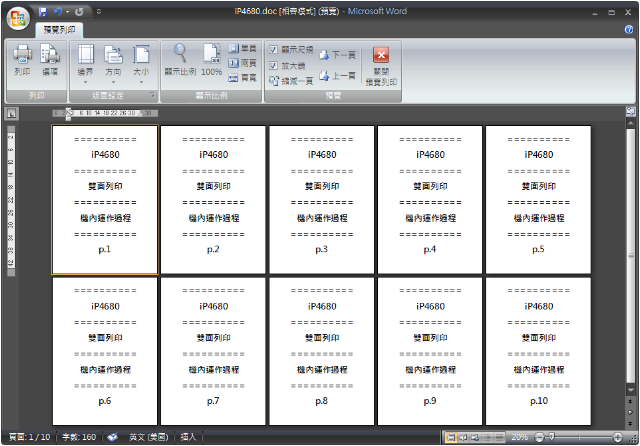Redo action in Quick Access toolbar
Image resolution: width=640 pixels, height=446 pixels.
click(x=79, y=12)
